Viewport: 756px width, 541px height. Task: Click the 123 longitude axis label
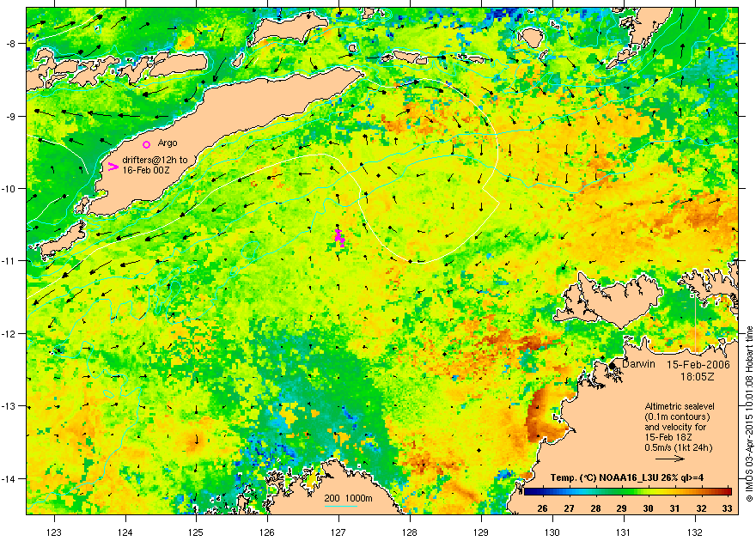(54, 532)
